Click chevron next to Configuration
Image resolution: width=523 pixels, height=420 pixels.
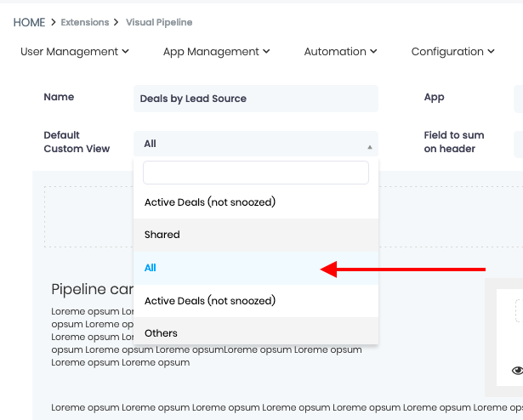pos(491,51)
